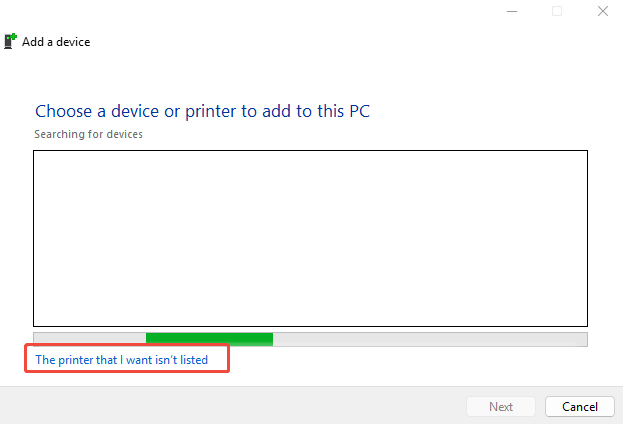Click progress bar track left of green segment
The image size is (623, 424).
(89, 339)
